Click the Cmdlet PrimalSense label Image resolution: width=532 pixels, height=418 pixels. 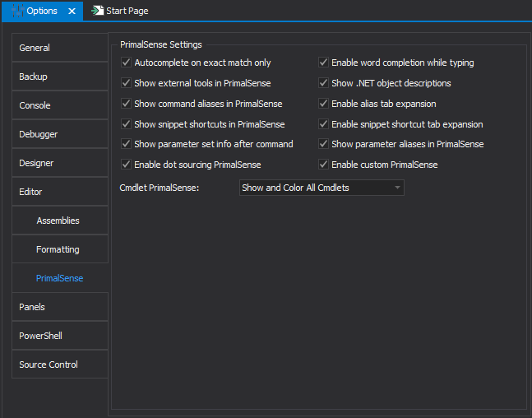click(x=160, y=188)
